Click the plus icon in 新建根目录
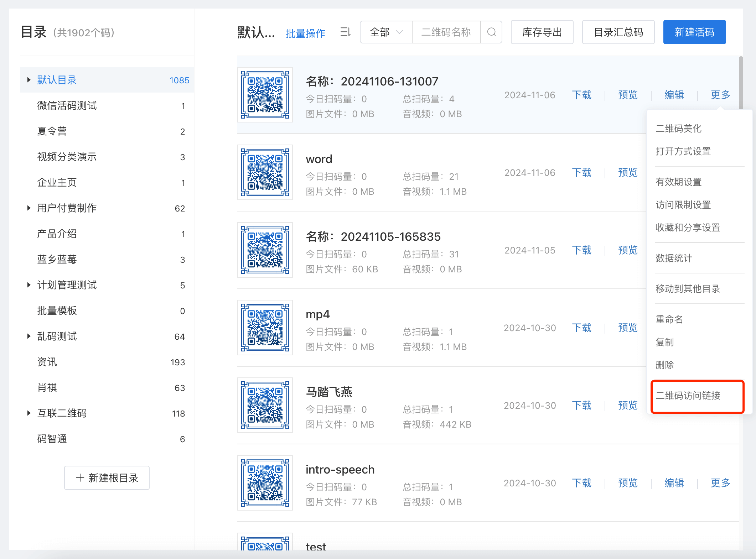This screenshot has height=559, width=756. point(80,478)
